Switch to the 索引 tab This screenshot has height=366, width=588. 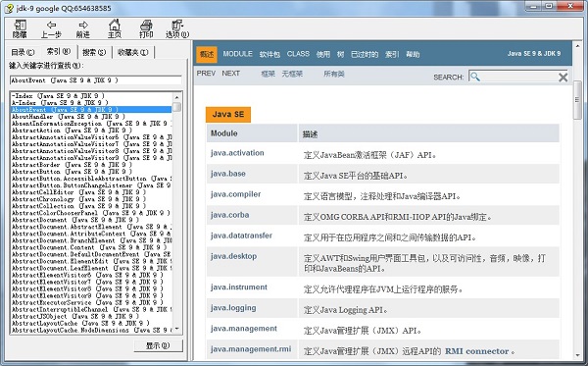58,51
